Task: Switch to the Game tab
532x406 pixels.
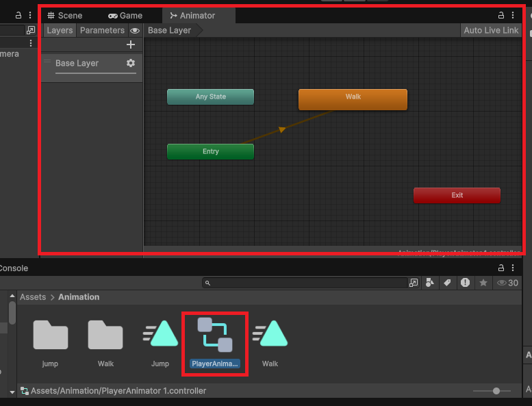Action: coord(125,16)
